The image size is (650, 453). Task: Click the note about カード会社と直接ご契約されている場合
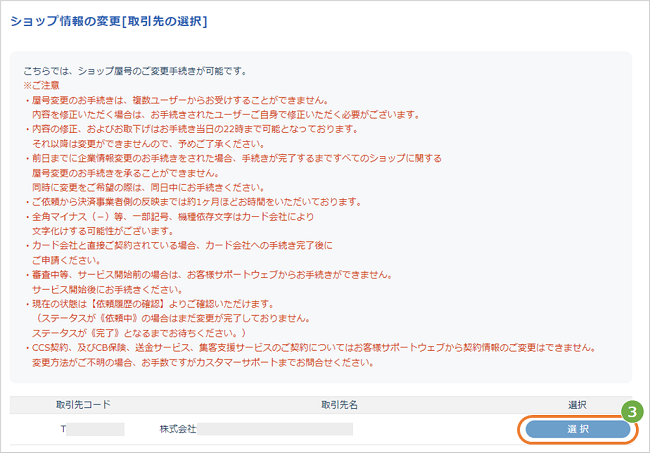178,245
